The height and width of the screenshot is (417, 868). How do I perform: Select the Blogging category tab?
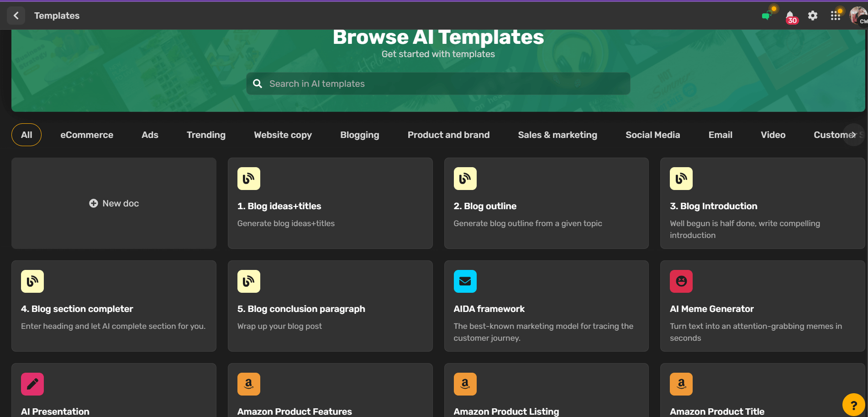coord(359,135)
